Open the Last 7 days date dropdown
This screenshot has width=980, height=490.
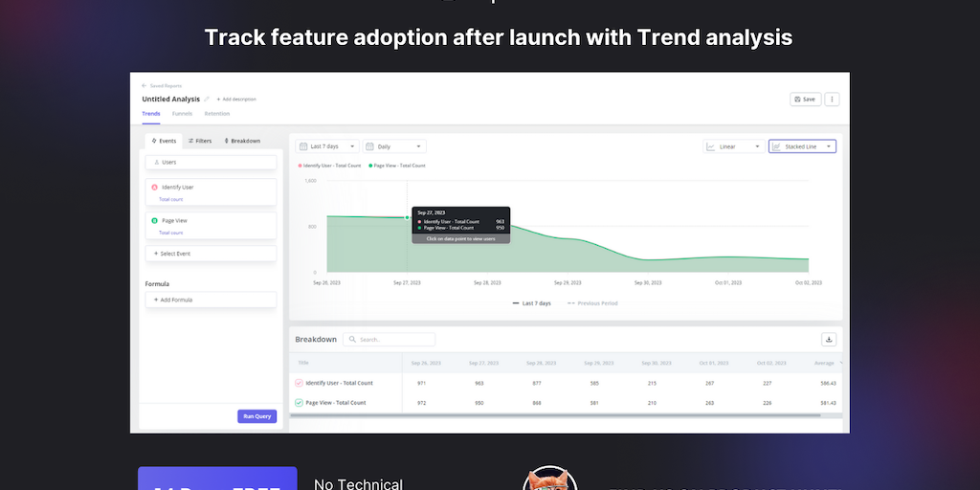[327, 146]
